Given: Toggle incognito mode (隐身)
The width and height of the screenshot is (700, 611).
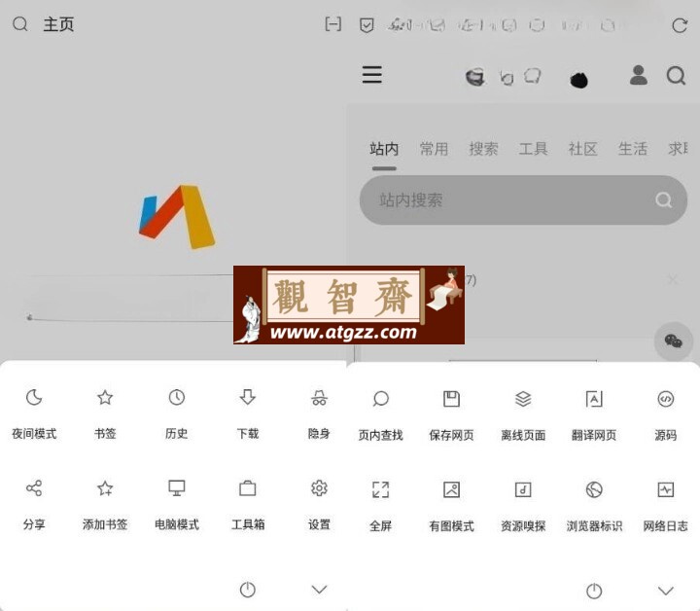Looking at the screenshot, I should [x=319, y=413].
